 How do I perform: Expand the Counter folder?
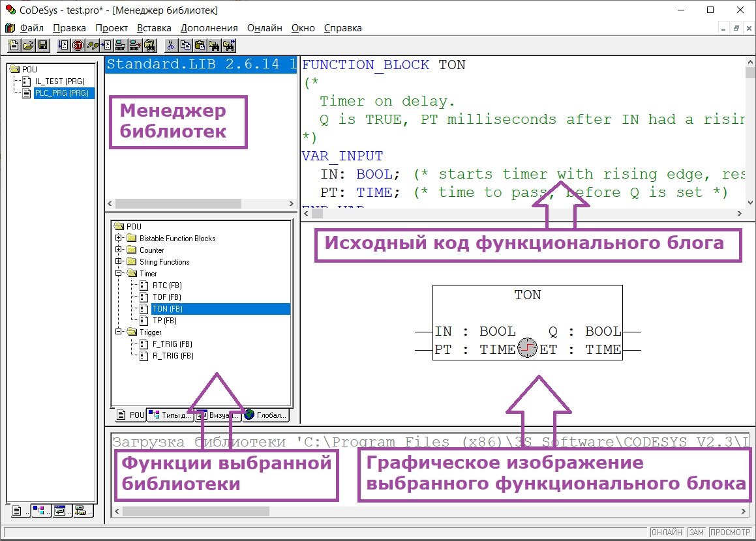(x=118, y=250)
